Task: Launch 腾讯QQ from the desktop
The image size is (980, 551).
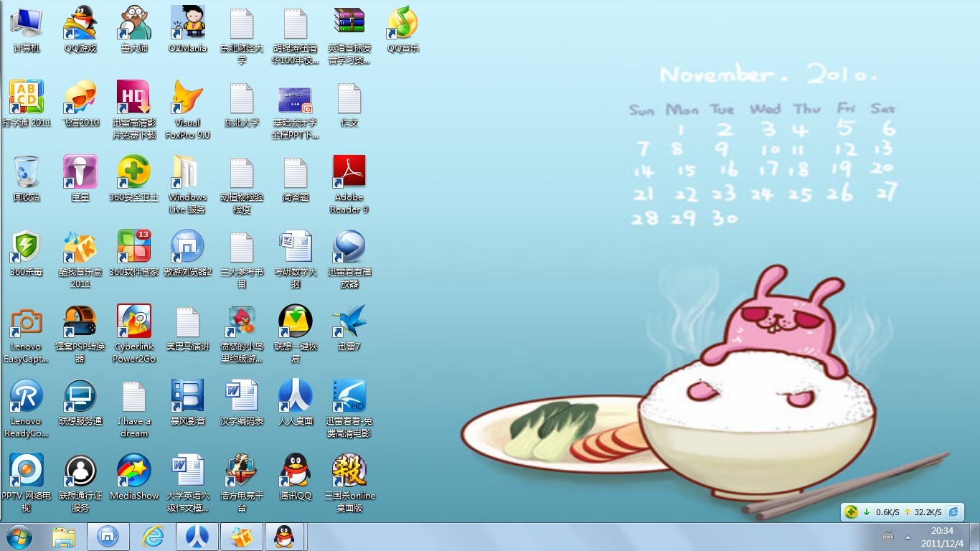Action: tap(296, 477)
